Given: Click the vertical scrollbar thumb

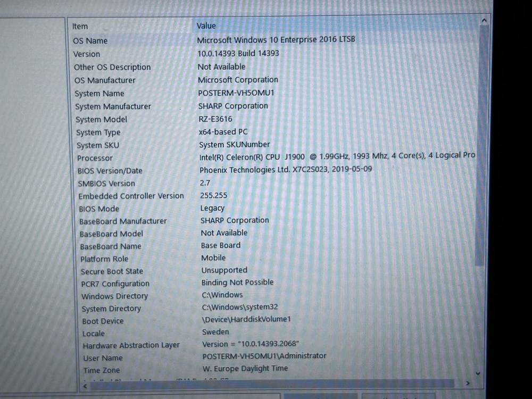Looking at the screenshot, I should click(x=482, y=146).
